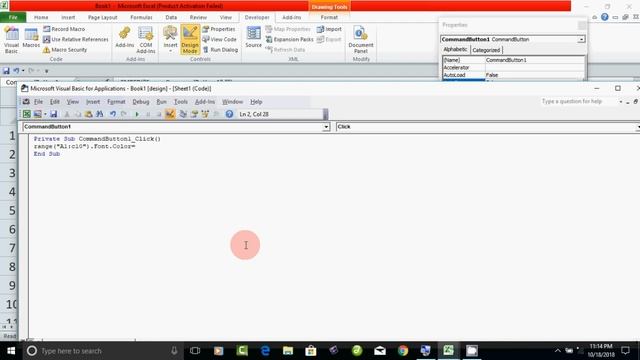Click the (Name) property value CommandButton1

pos(534,60)
